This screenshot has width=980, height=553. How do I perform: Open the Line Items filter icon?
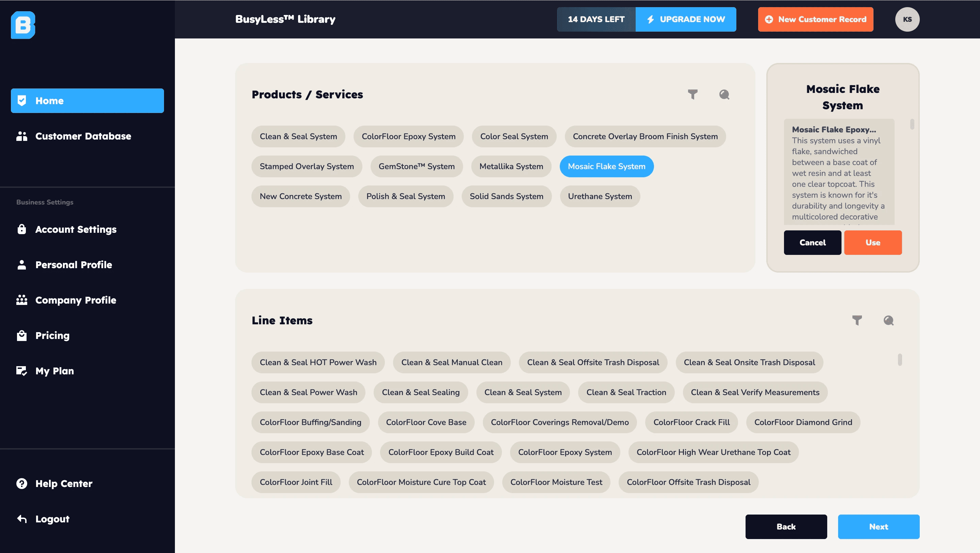pyautogui.click(x=857, y=321)
